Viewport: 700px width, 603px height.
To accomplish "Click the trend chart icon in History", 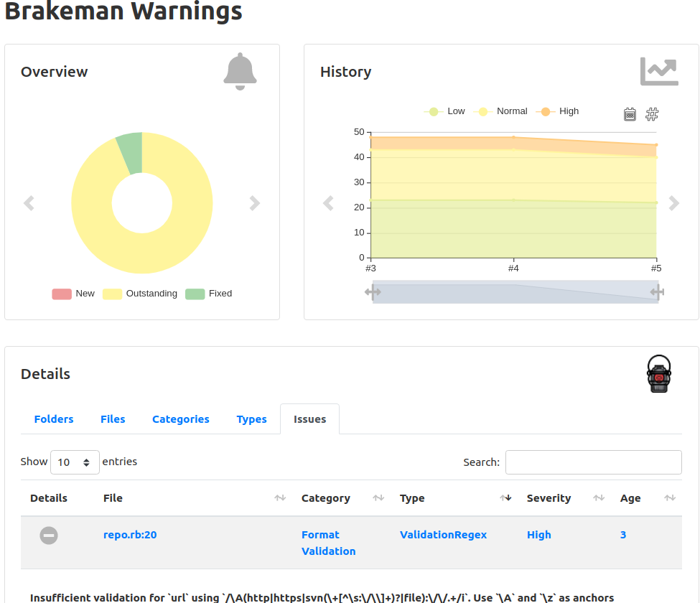I will tap(659, 71).
